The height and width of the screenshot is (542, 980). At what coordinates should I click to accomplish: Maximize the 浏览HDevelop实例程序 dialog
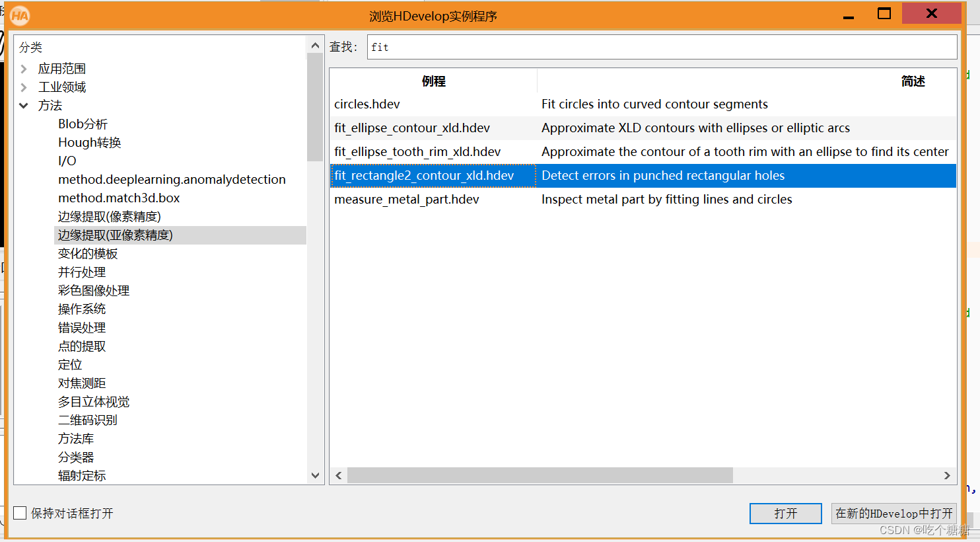coord(884,14)
